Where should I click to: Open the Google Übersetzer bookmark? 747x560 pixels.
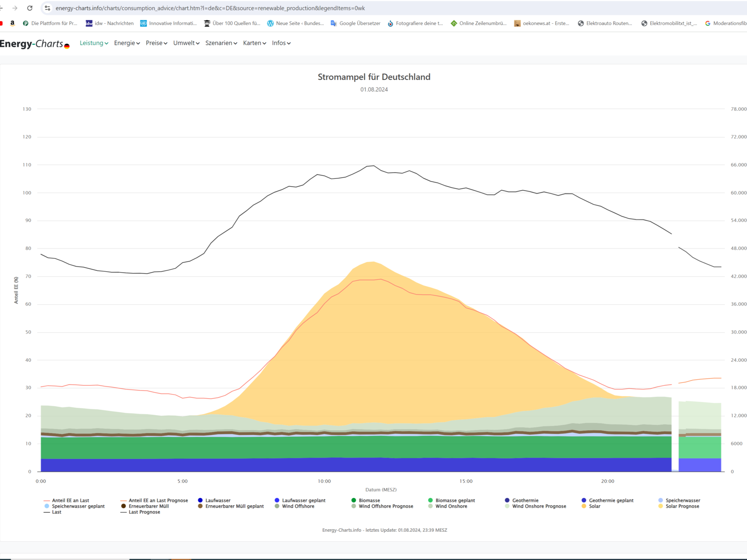click(x=355, y=23)
